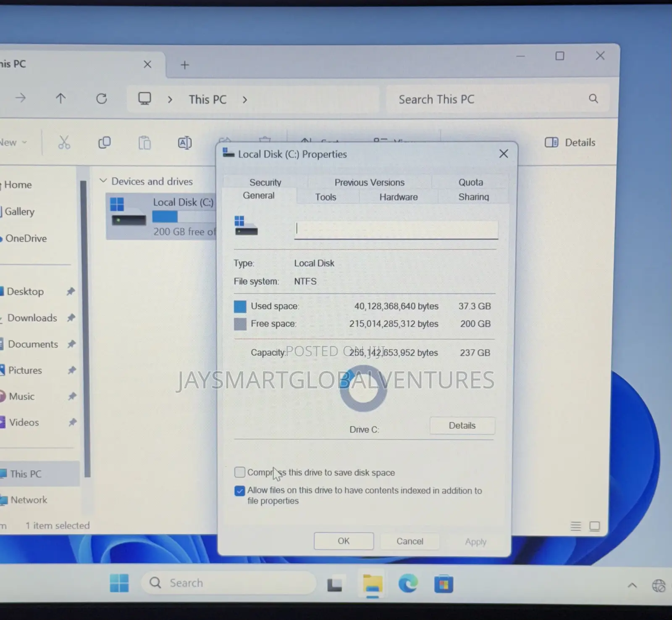
Task: Click the Copy icon in Explorer toolbar
Action: click(x=104, y=142)
